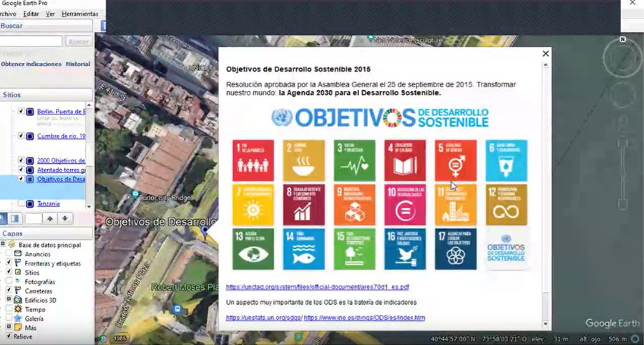
Task: Click the Tudor City Bridges map marker
Action: 135,194
